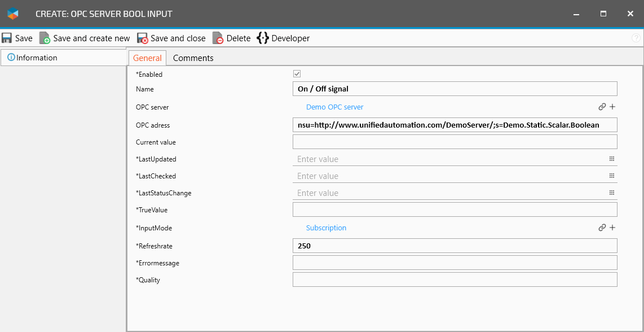This screenshot has width=644, height=332.
Task: Click the plus icon beside OPC server
Action: 612,107
